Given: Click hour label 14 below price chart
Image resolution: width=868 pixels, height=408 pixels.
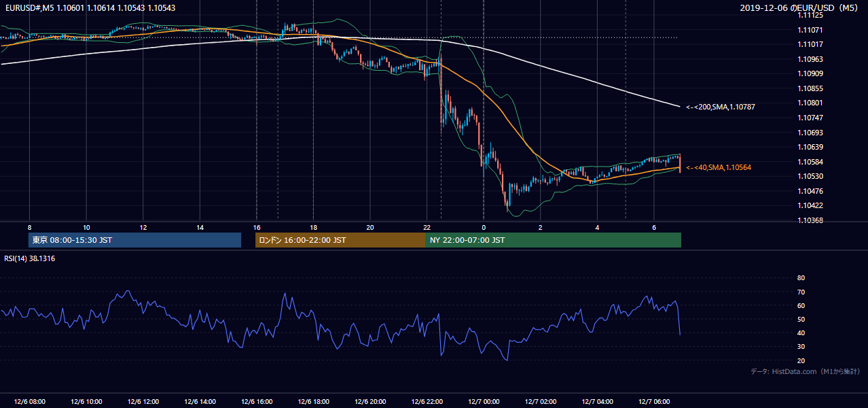Looking at the screenshot, I should point(200,227).
